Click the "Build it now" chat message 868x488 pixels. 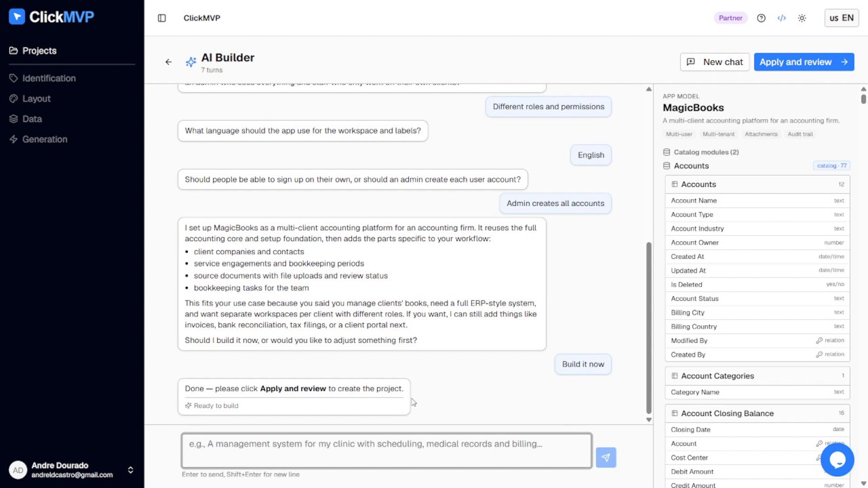(583, 364)
